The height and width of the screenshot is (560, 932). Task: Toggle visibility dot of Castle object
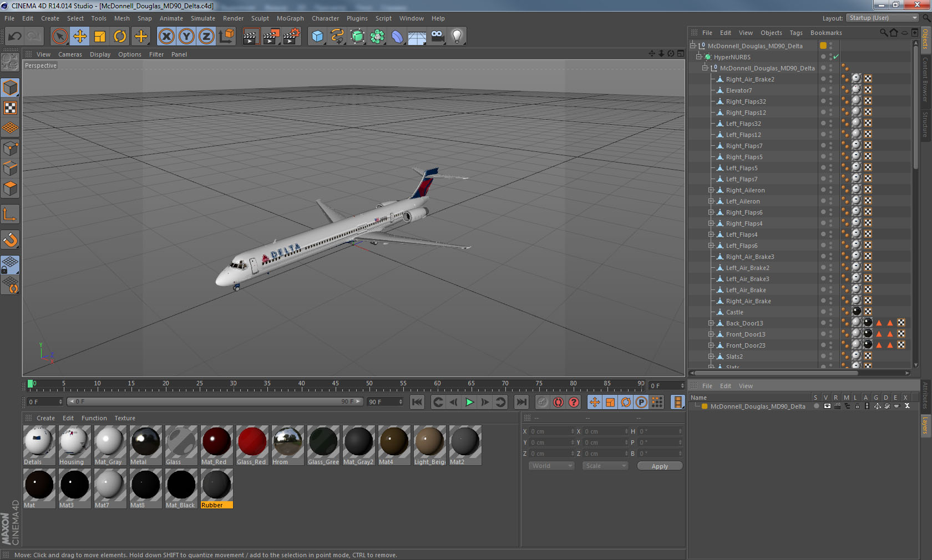click(x=823, y=311)
